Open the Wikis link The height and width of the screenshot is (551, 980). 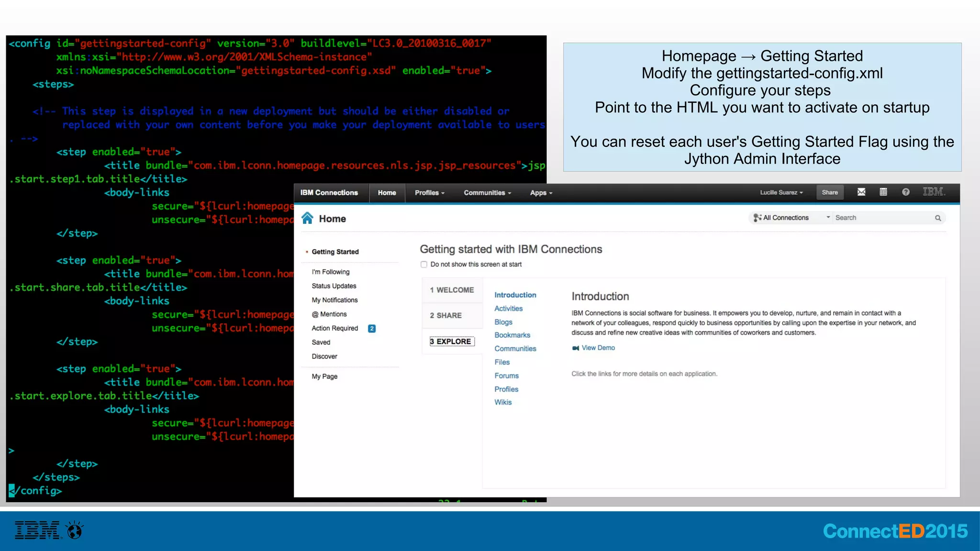pyautogui.click(x=503, y=402)
